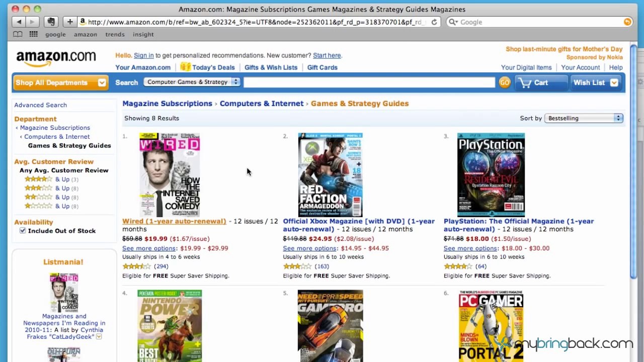Open the google bookmark in the bookmarks bar
The image size is (644, 362).
click(x=55, y=35)
